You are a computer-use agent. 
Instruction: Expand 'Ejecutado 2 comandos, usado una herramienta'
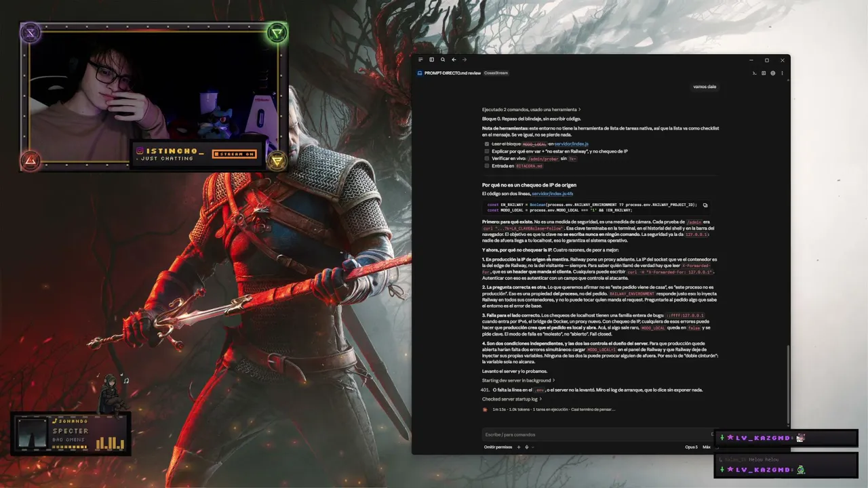click(531, 110)
